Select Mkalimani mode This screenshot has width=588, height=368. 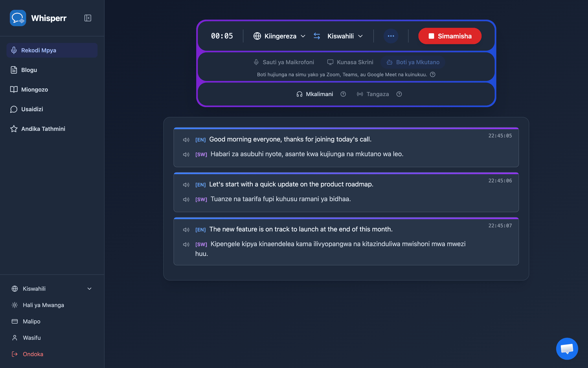click(x=315, y=94)
